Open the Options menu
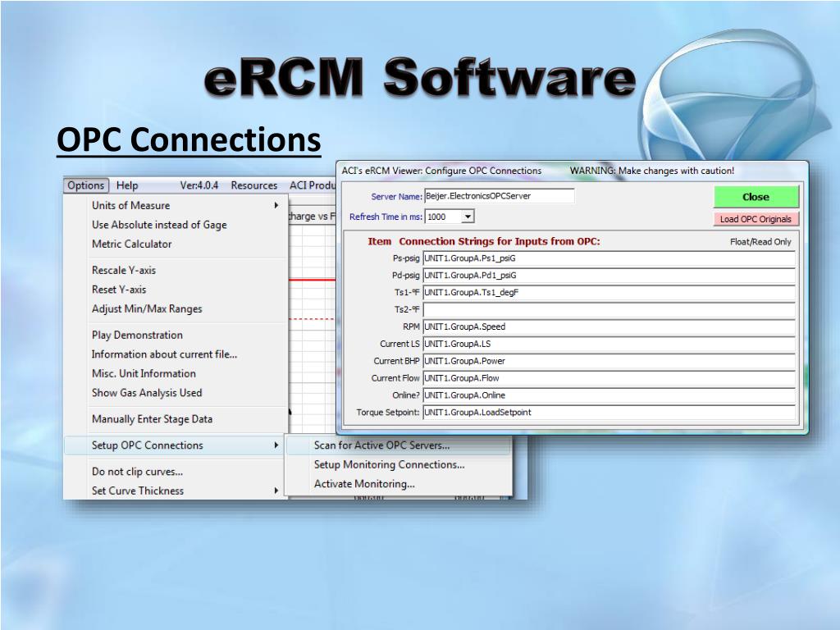 click(x=85, y=185)
